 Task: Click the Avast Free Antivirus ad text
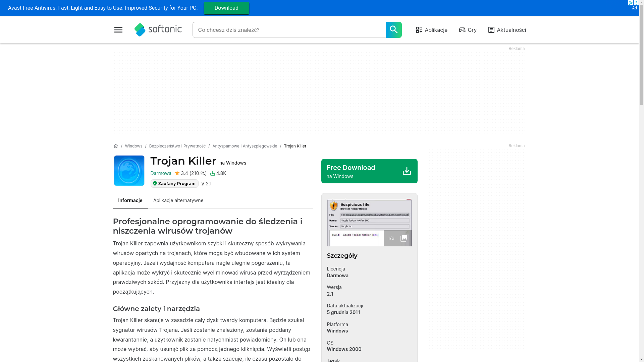click(103, 8)
